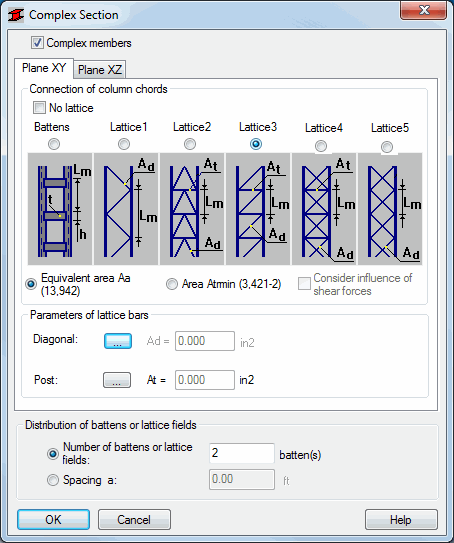Screen dimensions: 454x543
Task: Switch to the Plane XY tab
Action: click(44, 68)
